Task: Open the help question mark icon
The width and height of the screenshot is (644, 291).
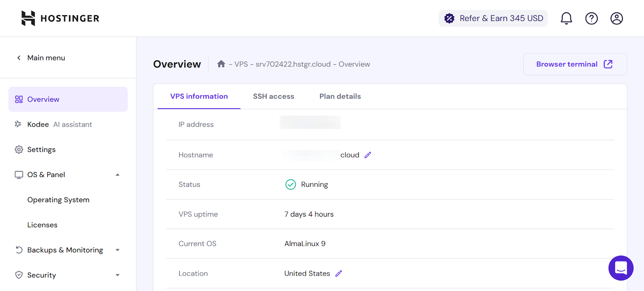Action: pyautogui.click(x=591, y=18)
